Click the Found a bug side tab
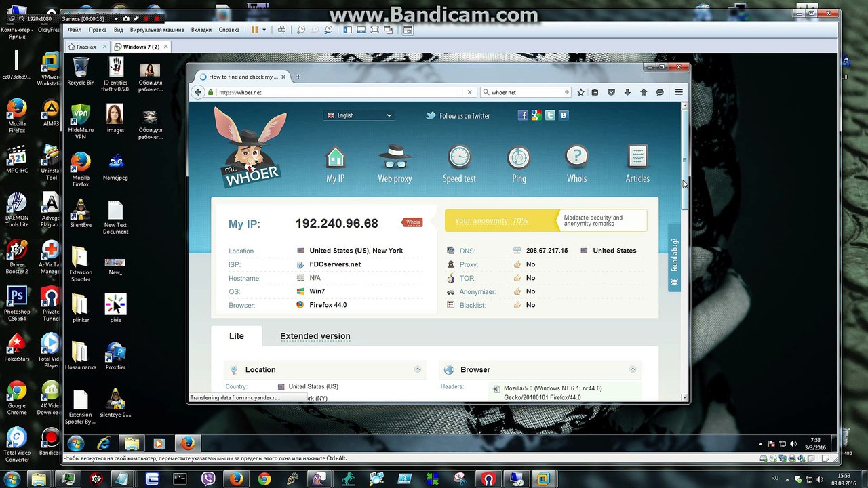The width and height of the screenshot is (868, 488). point(674,258)
